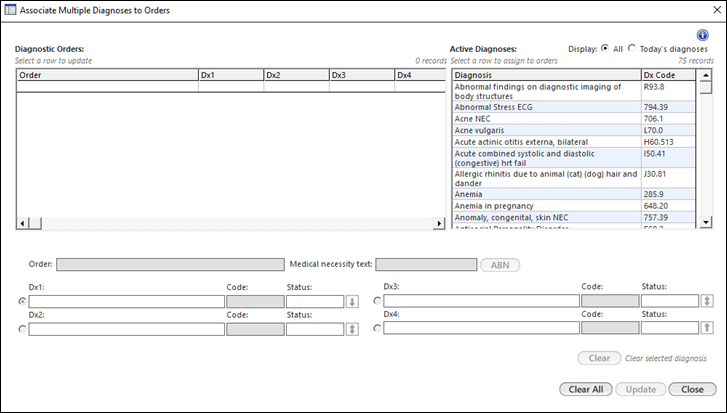Screen dimensions: 727x413
Task: Click the Dx4 Status field
Action: [x=670, y=328]
